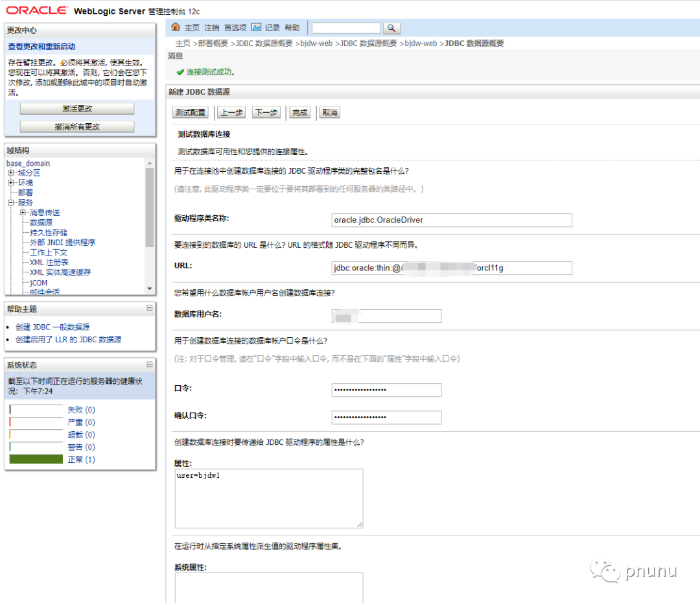This screenshot has height=603, width=700.
Task: Open 帮助 in the toolbar
Action: [x=292, y=28]
